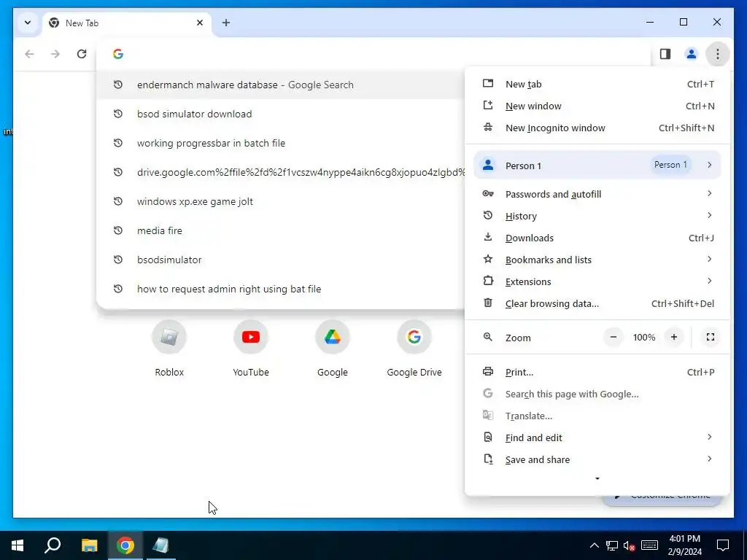This screenshot has width=747, height=560.
Task: Open Downloads from the menu
Action: click(597, 238)
